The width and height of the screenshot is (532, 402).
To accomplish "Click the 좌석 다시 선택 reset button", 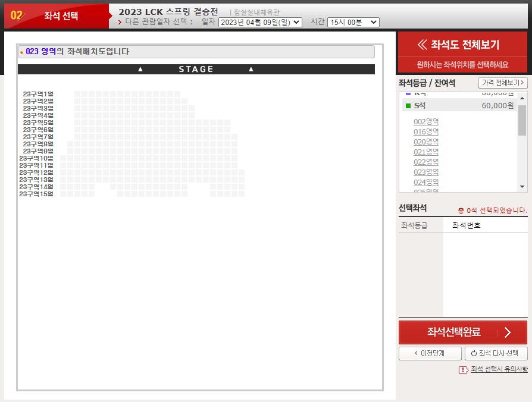I will point(496,353).
